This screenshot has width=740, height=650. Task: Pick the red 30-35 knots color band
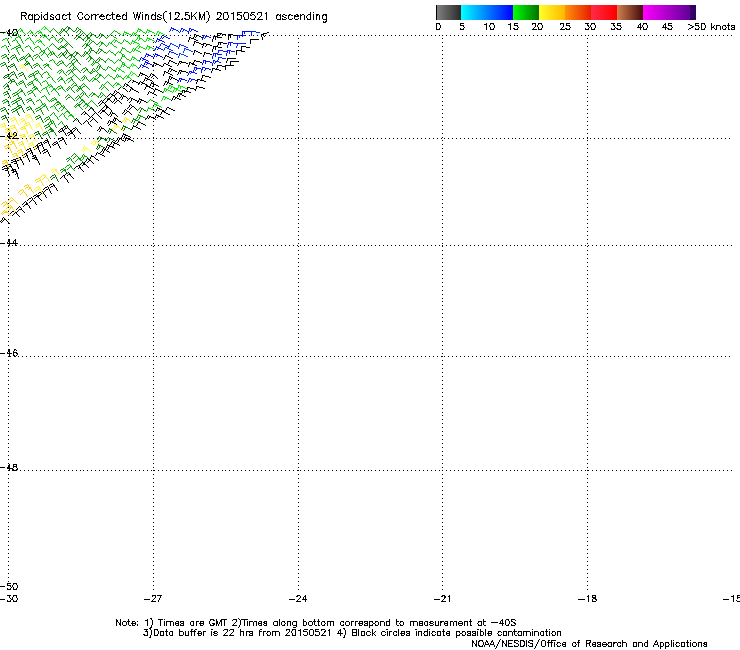pos(604,12)
